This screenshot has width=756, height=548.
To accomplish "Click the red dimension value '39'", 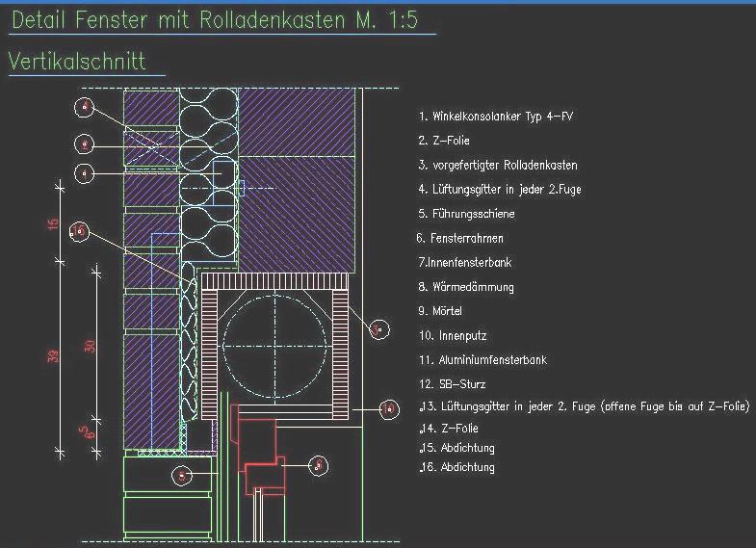I will pyautogui.click(x=54, y=356).
